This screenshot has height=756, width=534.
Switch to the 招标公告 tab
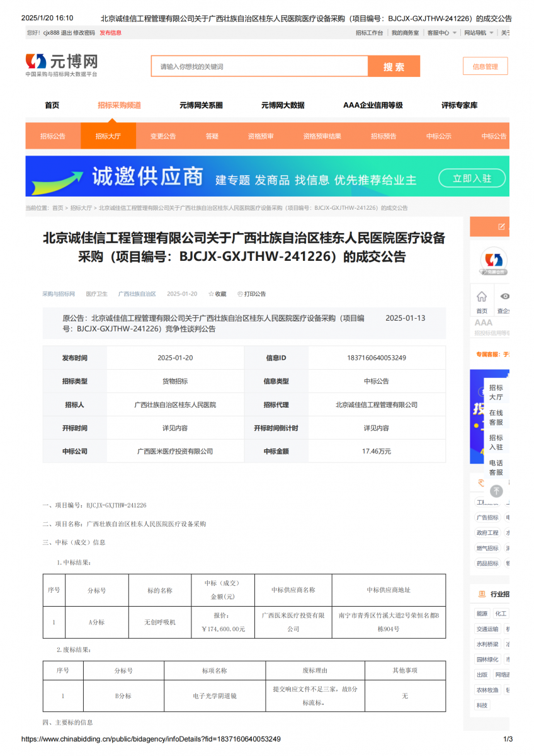pos(53,136)
